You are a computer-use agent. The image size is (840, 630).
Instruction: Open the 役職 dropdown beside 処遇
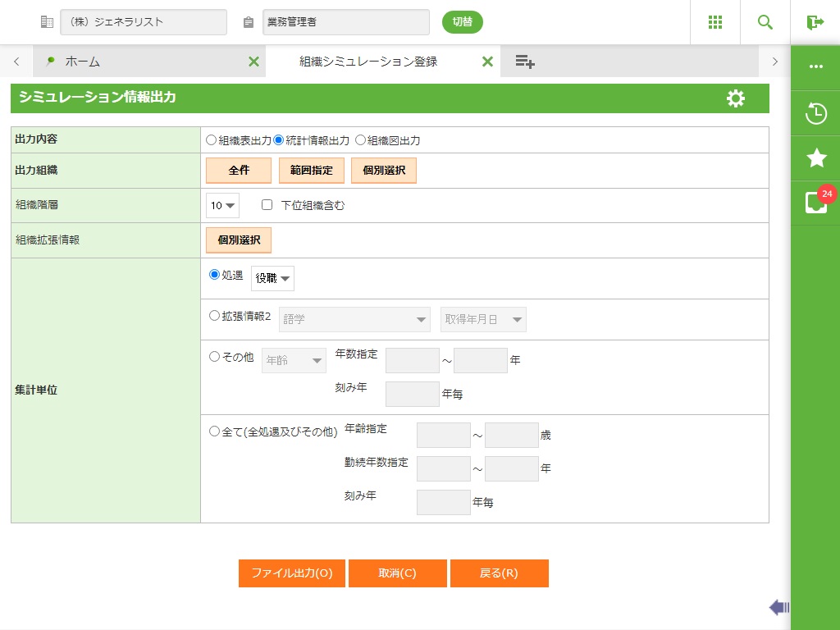[x=272, y=278]
